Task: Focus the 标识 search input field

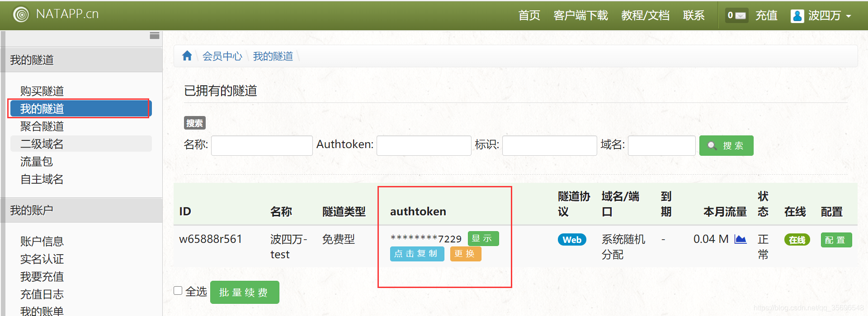Action: (x=549, y=145)
